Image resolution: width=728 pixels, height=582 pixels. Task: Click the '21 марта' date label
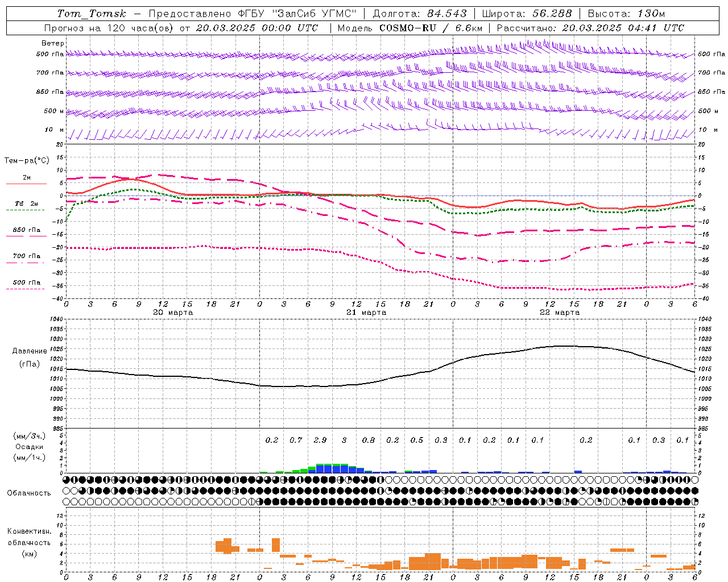(366, 313)
